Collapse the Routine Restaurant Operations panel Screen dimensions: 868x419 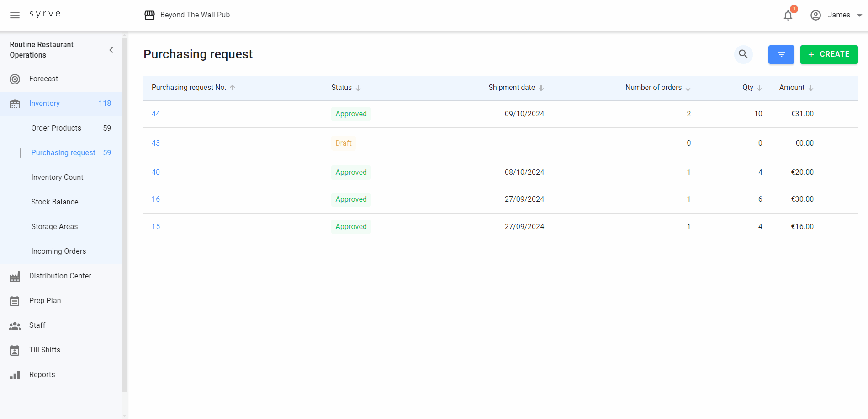click(x=111, y=50)
